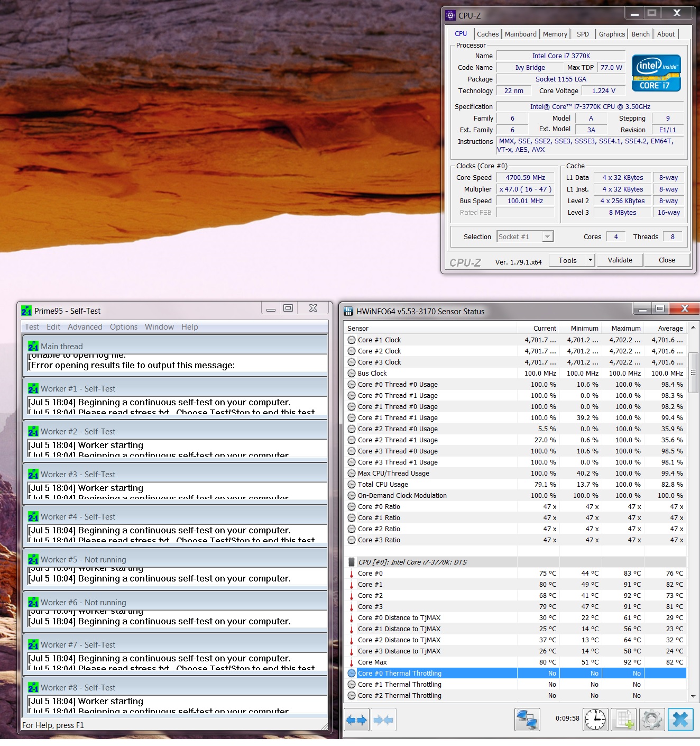Open HWiNFO sensor settings gear icon

tap(652, 720)
